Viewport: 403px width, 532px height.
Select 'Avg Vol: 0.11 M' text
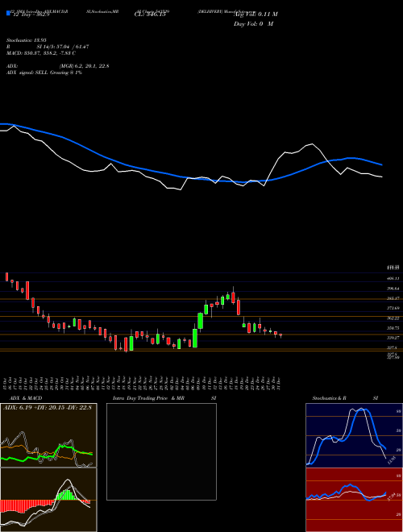(x=255, y=15)
